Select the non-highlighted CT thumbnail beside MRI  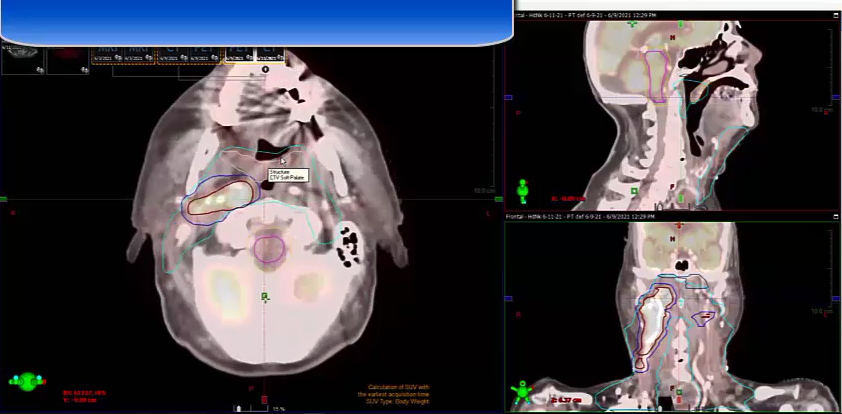(x=172, y=55)
